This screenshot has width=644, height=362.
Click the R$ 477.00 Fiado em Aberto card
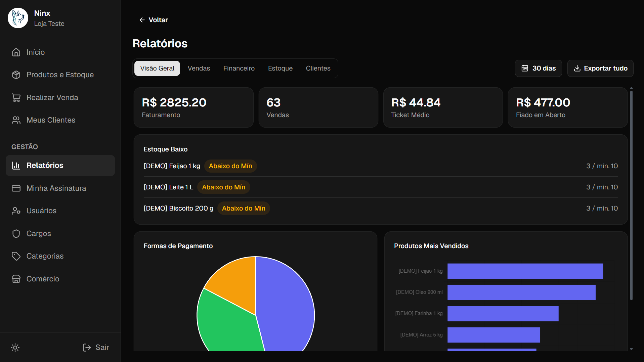(568, 108)
